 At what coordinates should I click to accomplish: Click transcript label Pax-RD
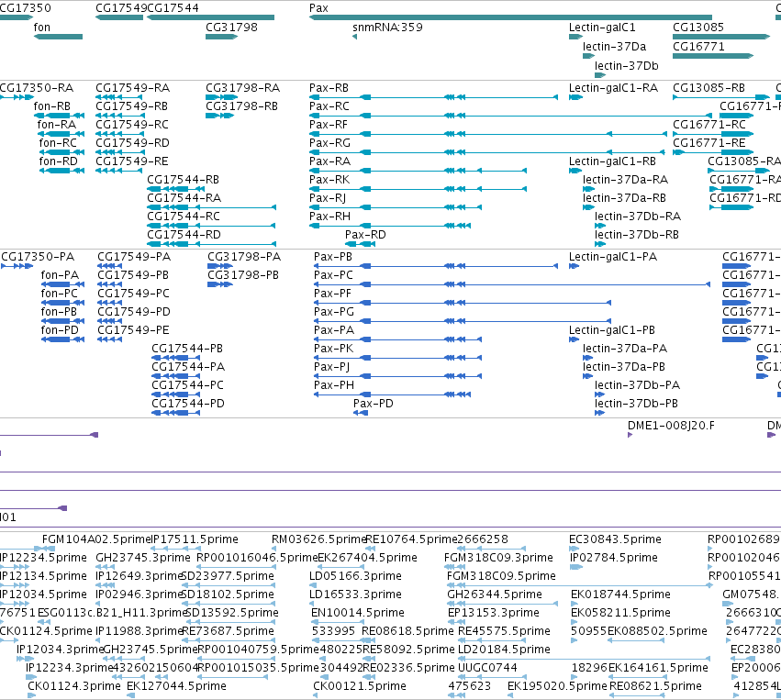point(365,235)
